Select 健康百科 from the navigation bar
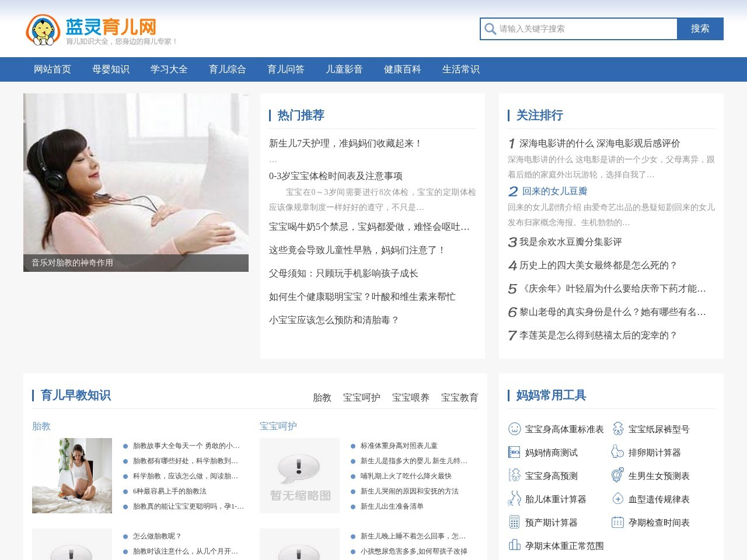The height and width of the screenshot is (560, 747). (x=403, y=69)
